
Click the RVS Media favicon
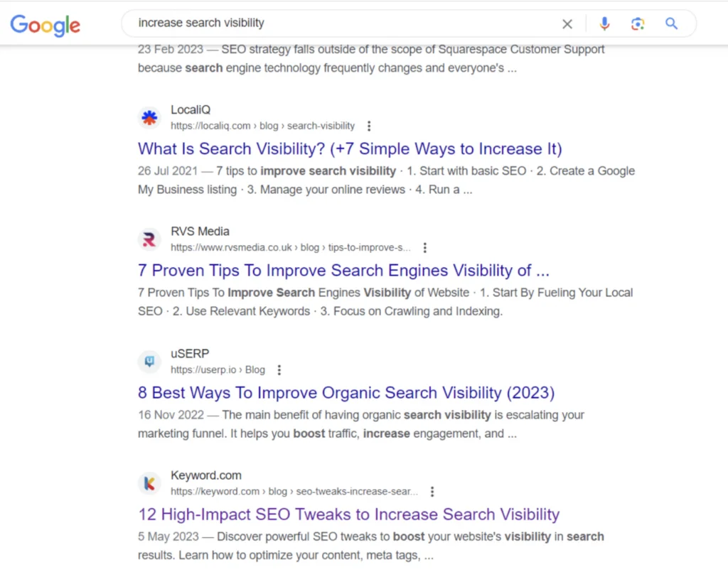[x=149, y=239]
